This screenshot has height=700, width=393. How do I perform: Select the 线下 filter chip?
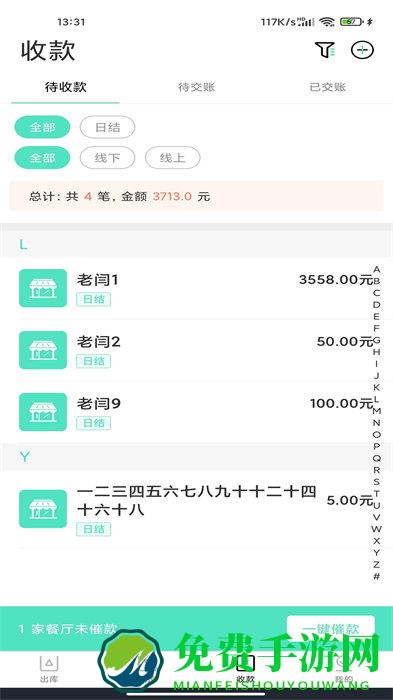[108, 158]
